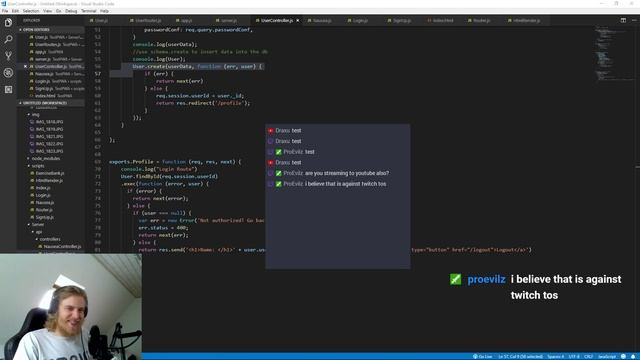640x360 pixels.
Task: Click Go Live in the status bar
Action: coord(482,356)
